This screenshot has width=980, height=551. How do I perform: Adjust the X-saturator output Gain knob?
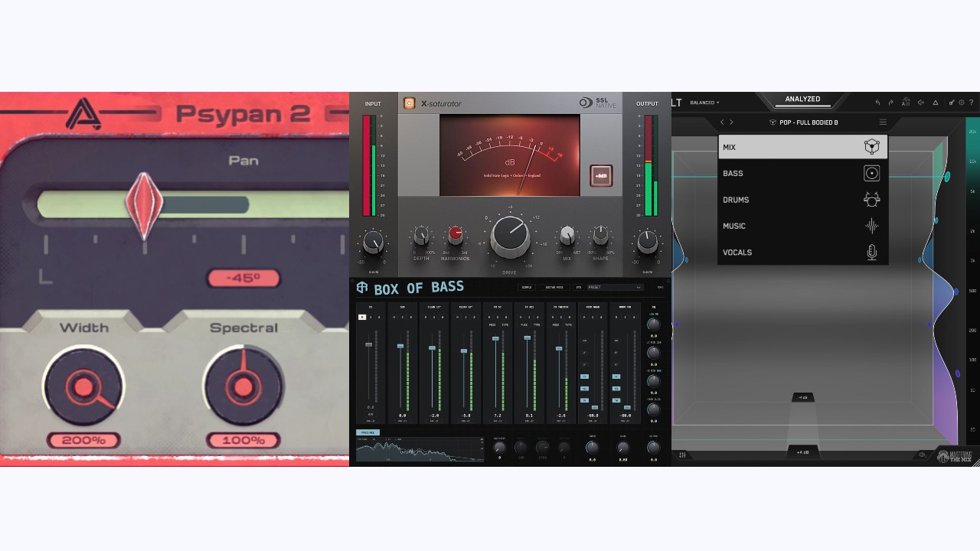(648, 243)
